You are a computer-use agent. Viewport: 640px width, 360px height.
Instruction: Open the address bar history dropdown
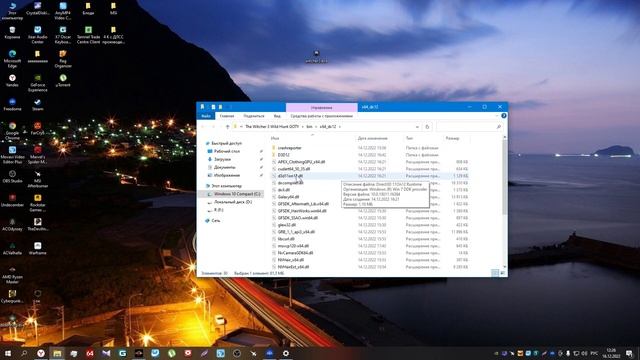point(417,127)
